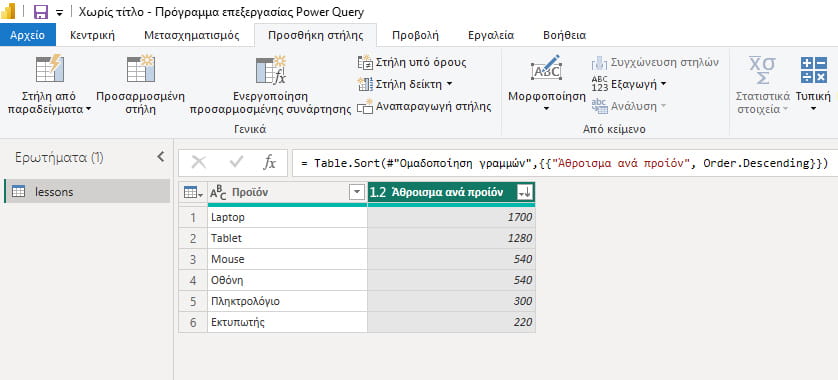Click the fx function icon
Screen dimensions: 838x380
click(x=270, y=163)
